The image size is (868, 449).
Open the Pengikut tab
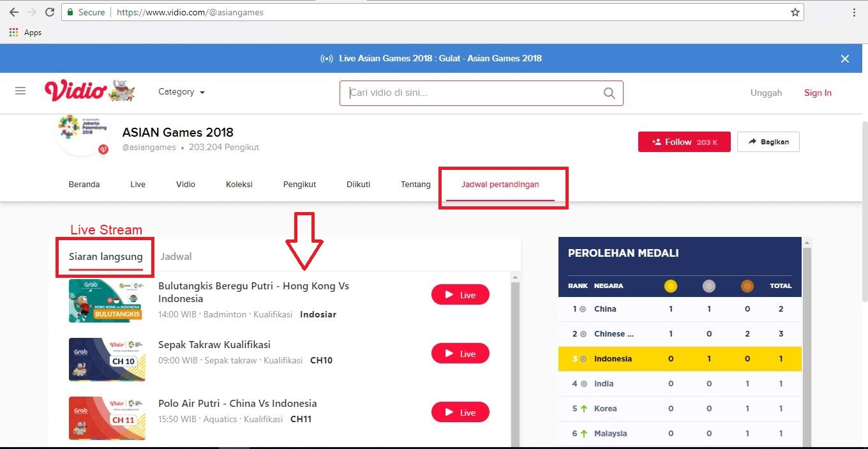coord(300,185)
